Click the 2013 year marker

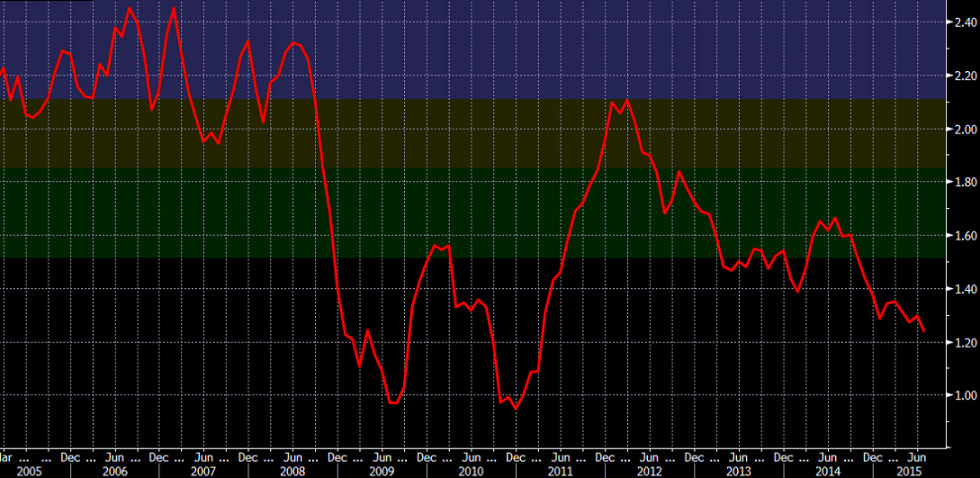click(x=738, y=471)
